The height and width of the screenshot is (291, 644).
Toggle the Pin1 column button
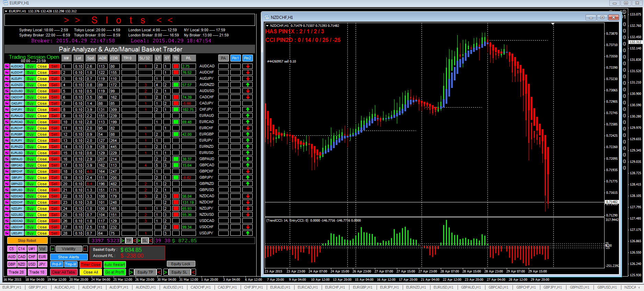click(x=235, y=58)
